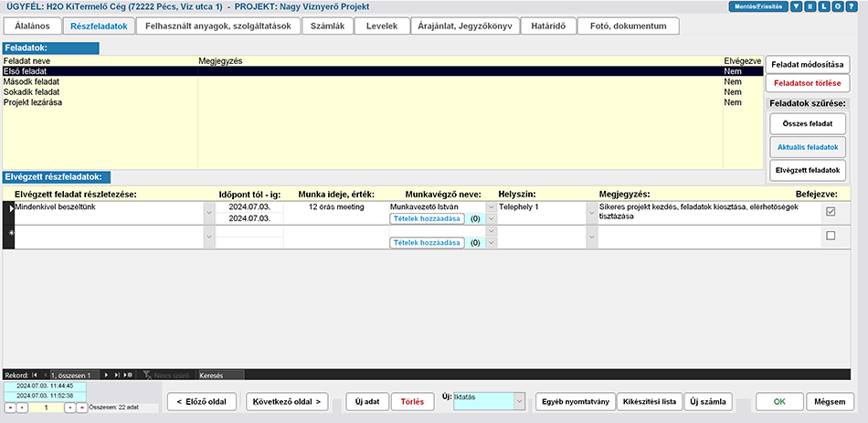The height and width of the screenshot is (423, 868).
Task: Filter by Összes feladat
Action: click(x=808, y=123)
